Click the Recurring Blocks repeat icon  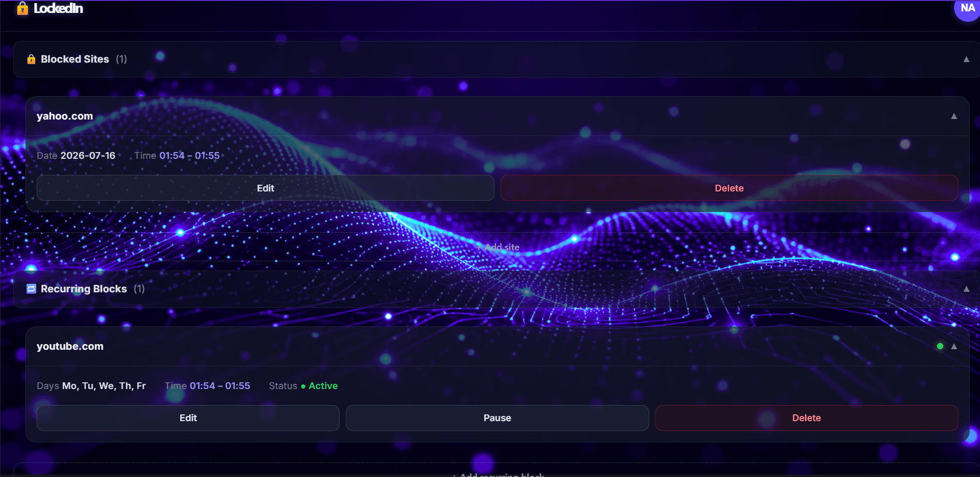pos(32,289)
